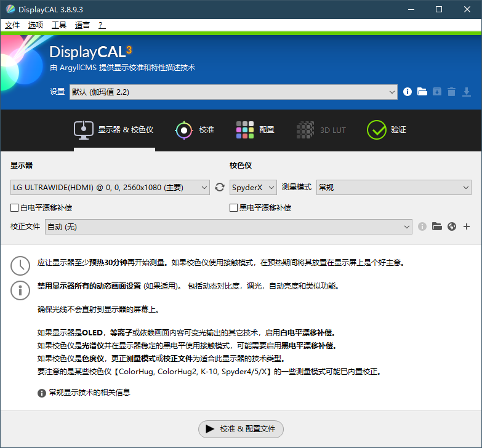Click the 3D LUT cube icon

tap(305, 130)
